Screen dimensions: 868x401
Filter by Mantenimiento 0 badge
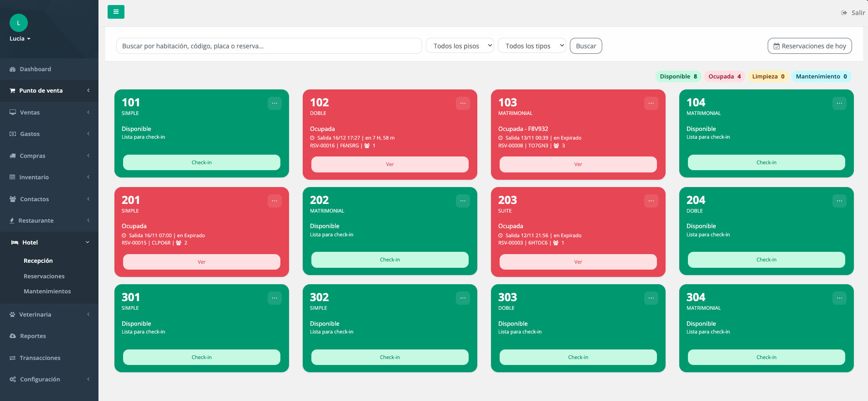pyautogui.click(x=821, y=77)
